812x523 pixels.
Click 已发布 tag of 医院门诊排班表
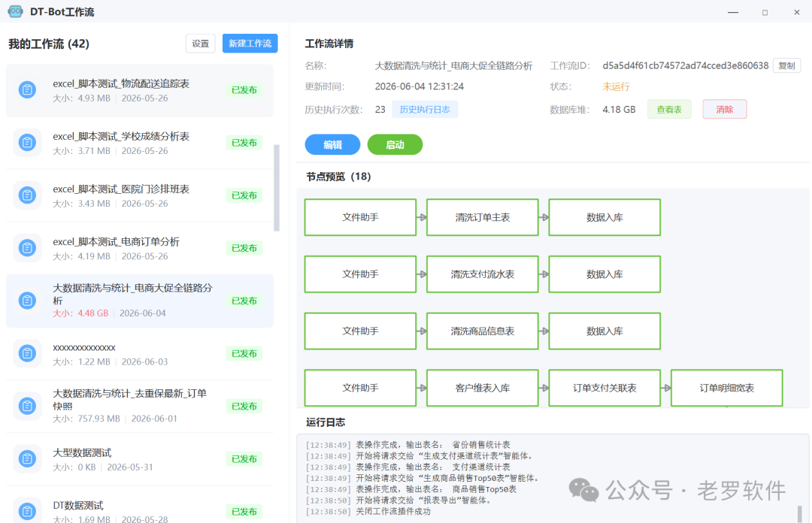244,195
